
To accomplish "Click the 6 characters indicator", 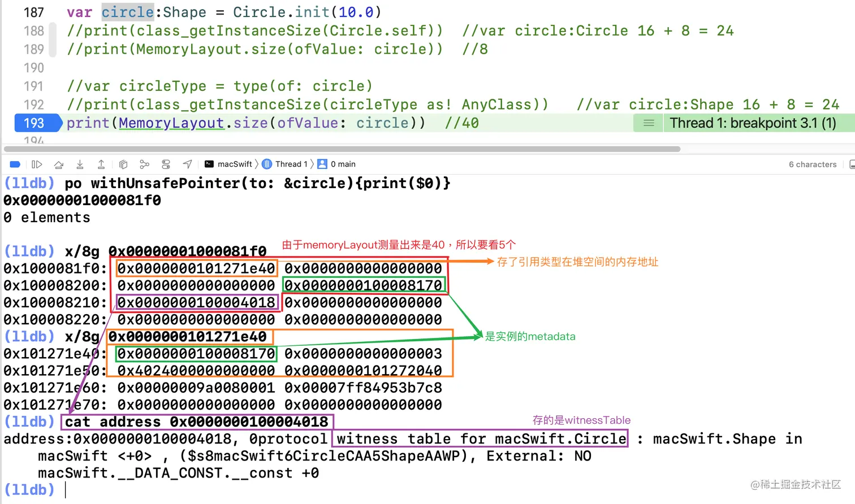I will (x=813, y=164).
